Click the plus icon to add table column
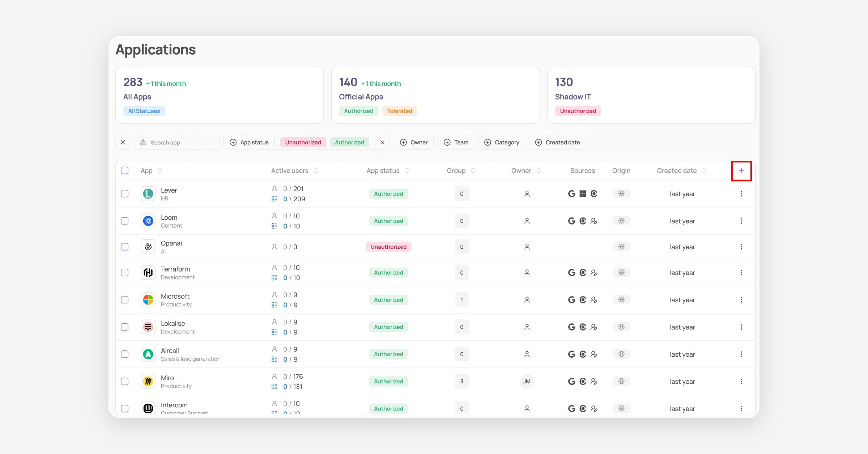Viewport: 868px width, 454px height. (x=741, y=171)
